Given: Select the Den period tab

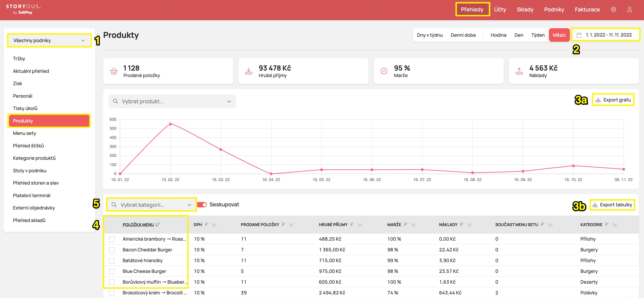Looking at the screenshot, I should 519,35.
